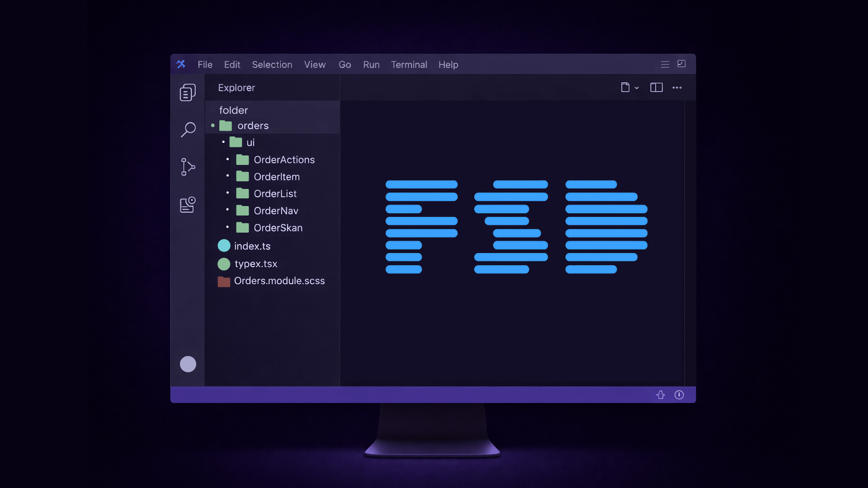The height and width of the screenshot is (488, 868).
Task: Click the account avatar circle
Action: point(188,364)
